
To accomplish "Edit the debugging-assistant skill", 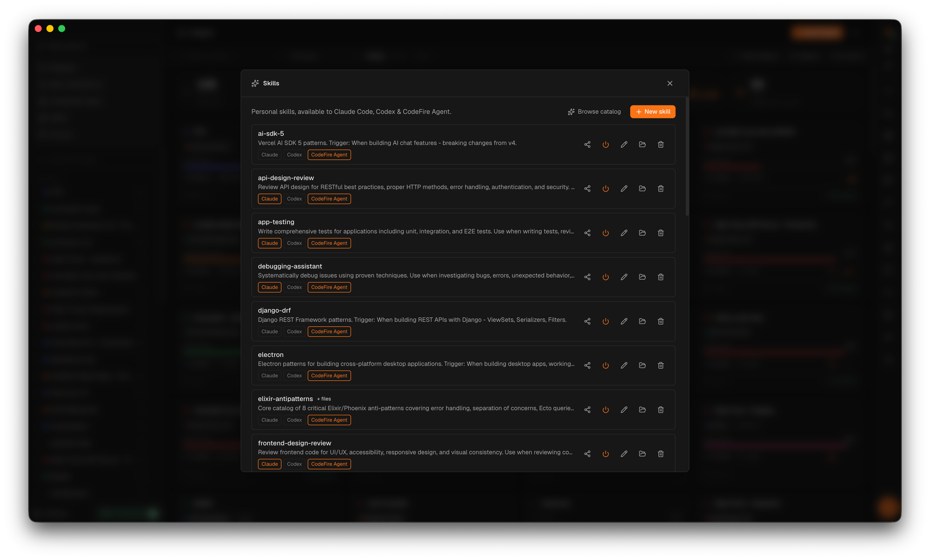I will 624,277.
